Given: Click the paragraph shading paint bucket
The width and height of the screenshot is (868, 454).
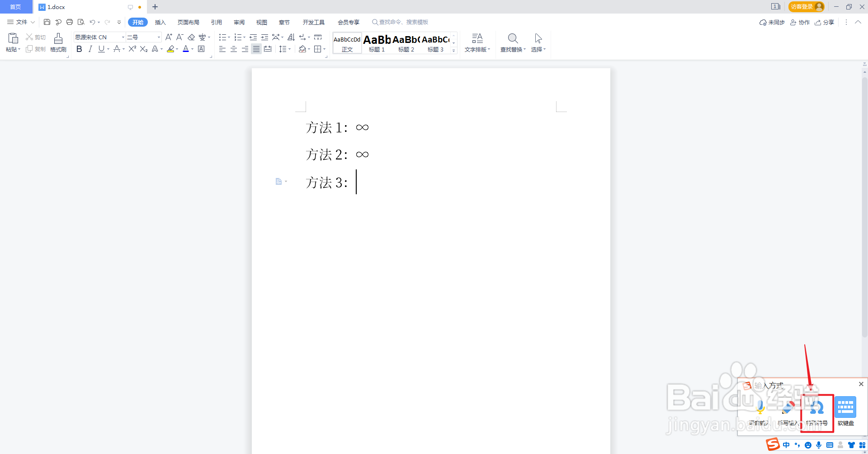Looking at the screenshot, I should (302, 49).
